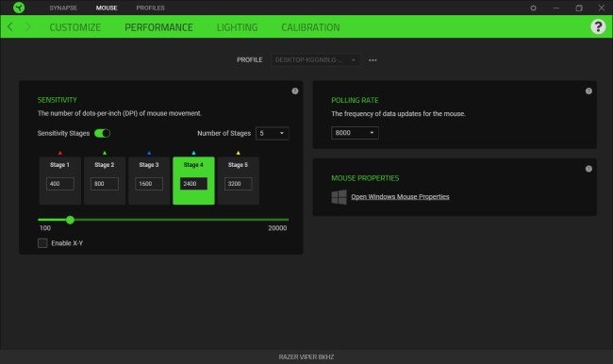
Task: Select Stage 2 sensitivity card
Action: [x=105, y=181]
